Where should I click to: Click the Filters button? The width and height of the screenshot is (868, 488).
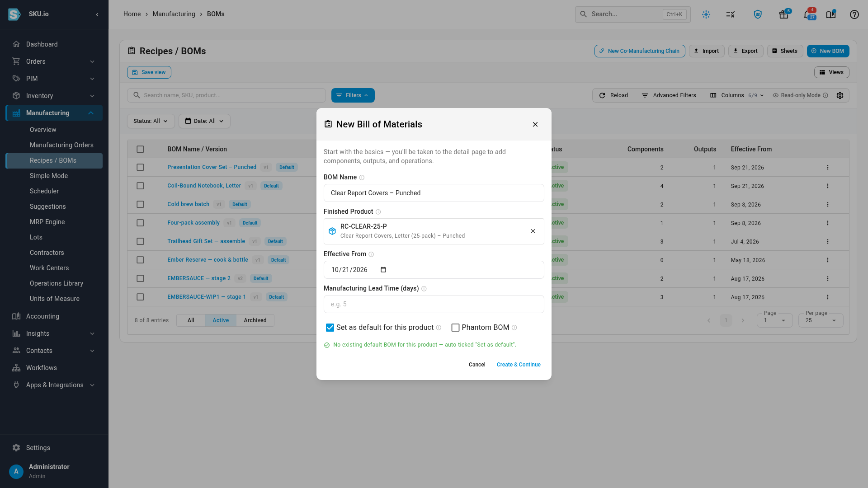[x=353, y=95]
